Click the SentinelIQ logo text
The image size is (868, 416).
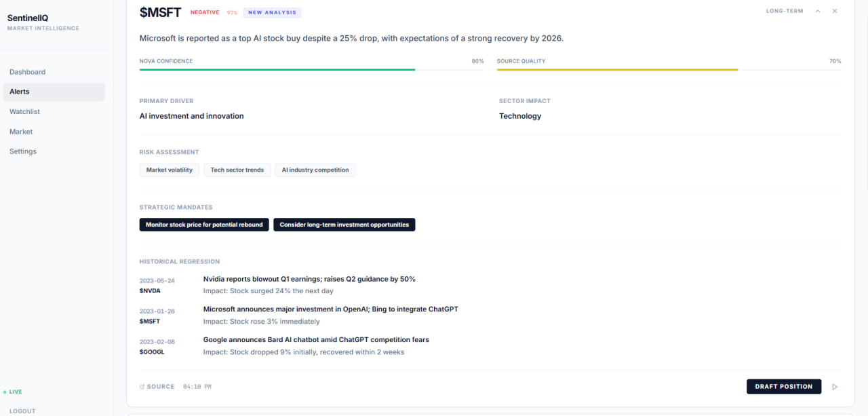(28, 18)
